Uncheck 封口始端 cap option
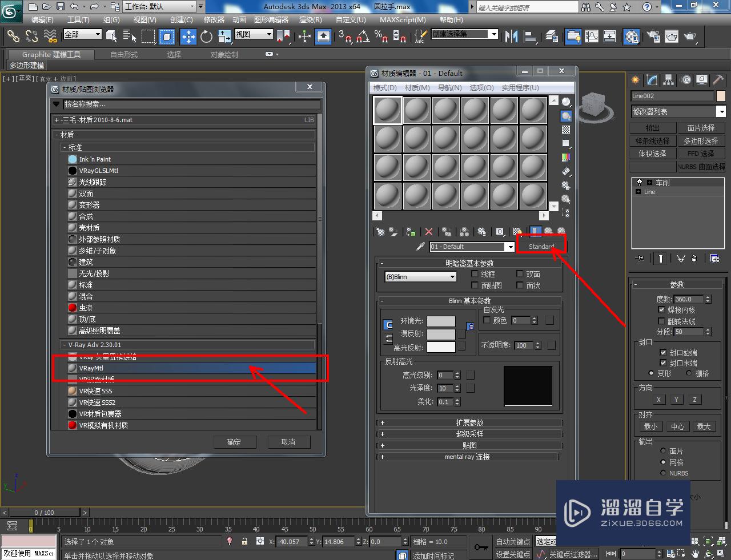Image resolution: width=731 pixels, height=560 pixels. click(x=663, y=353)
